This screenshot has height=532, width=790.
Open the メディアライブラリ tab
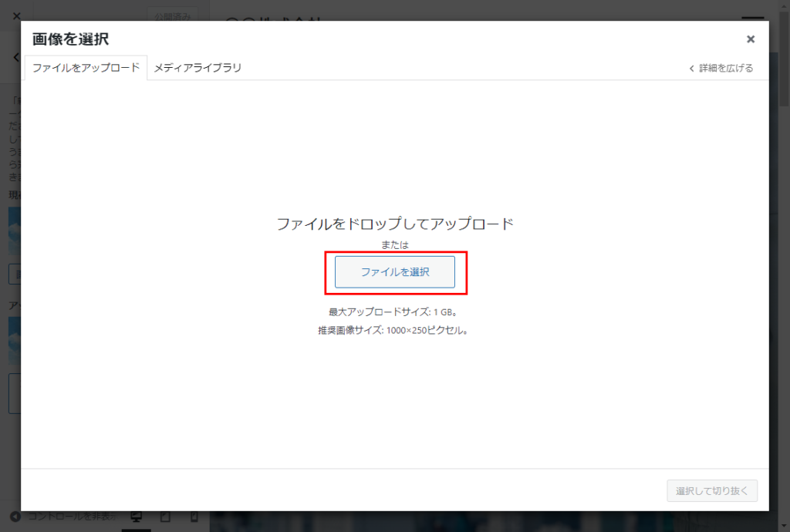tap(197, 68)
